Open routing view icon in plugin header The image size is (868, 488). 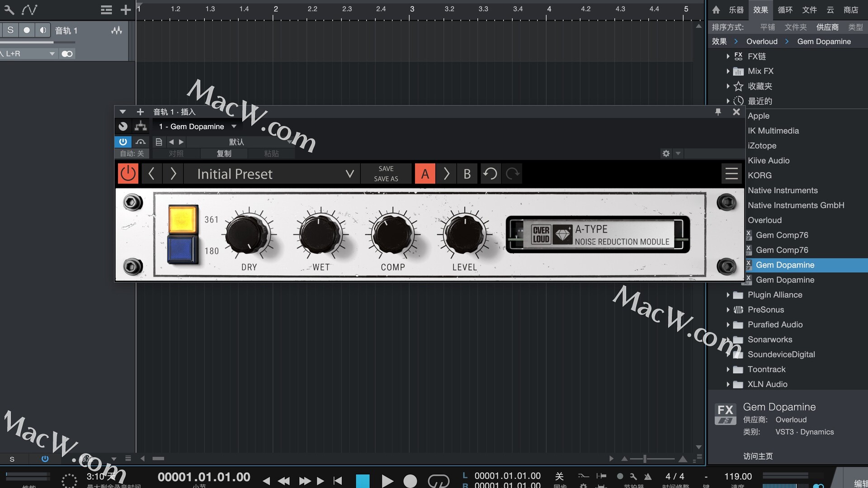[x=141, y=127]
